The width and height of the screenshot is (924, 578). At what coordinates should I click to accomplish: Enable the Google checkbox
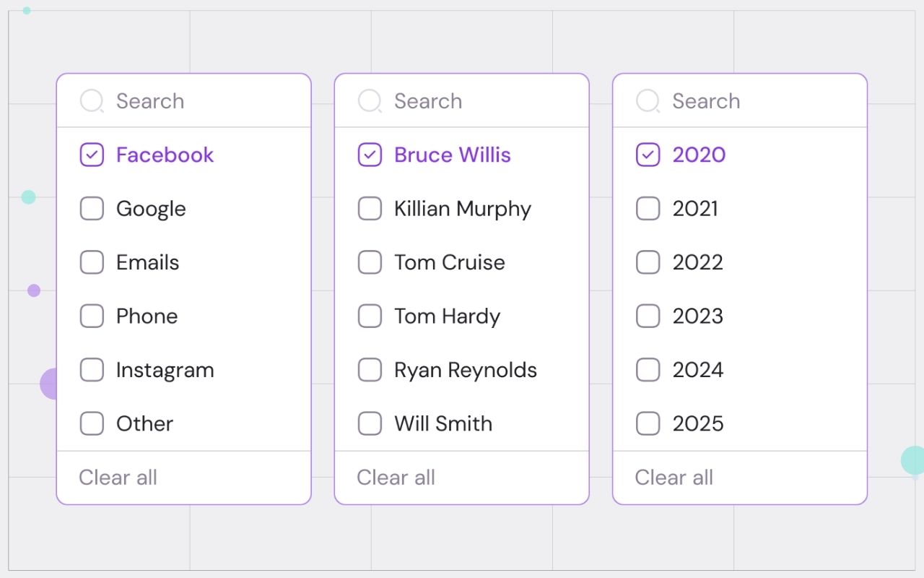(x=92, y=209)
